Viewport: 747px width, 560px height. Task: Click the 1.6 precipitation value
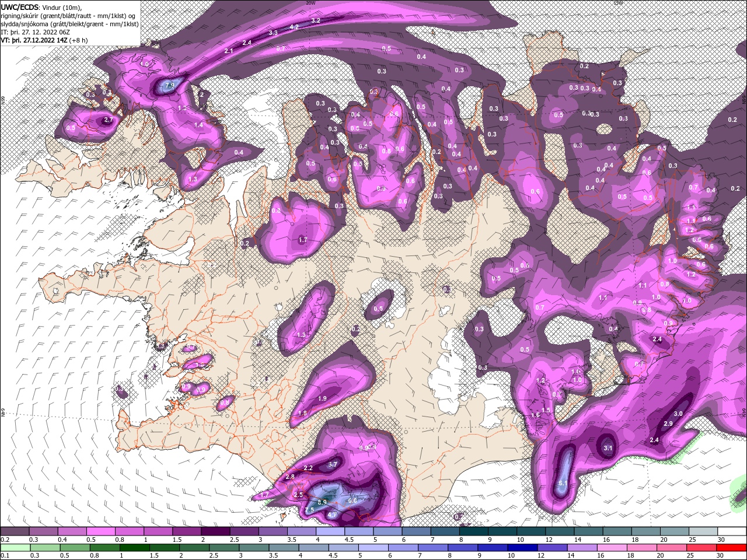coord(536,415)
